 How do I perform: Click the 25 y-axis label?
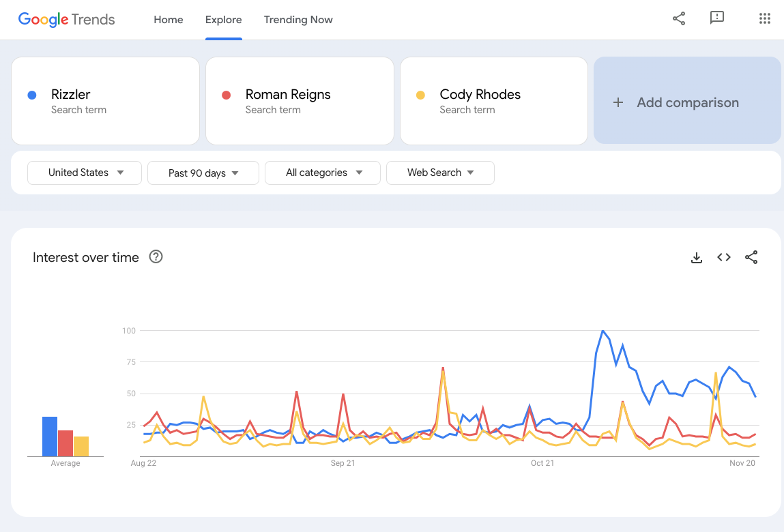(131, 425)
